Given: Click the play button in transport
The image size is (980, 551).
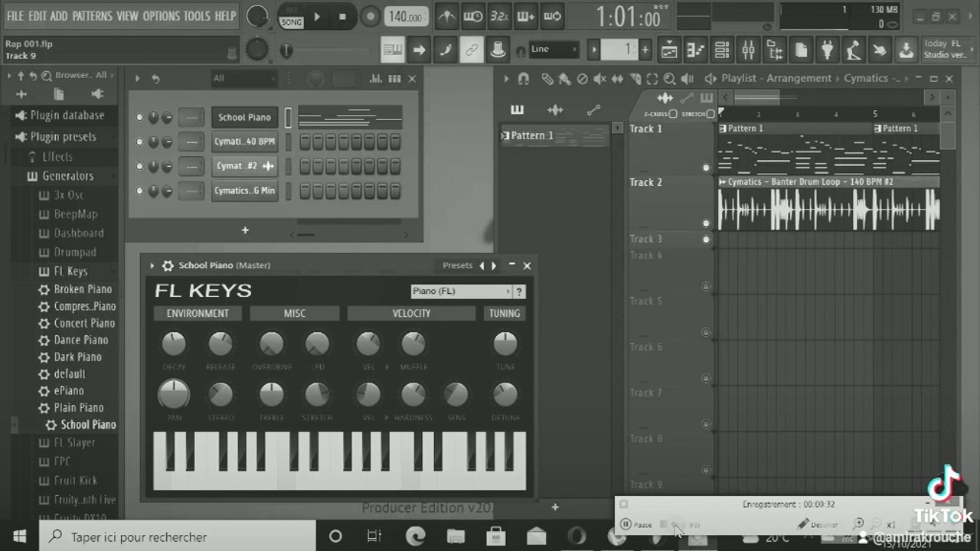Looking at the screenshot, I should click(x=316, y=16).
